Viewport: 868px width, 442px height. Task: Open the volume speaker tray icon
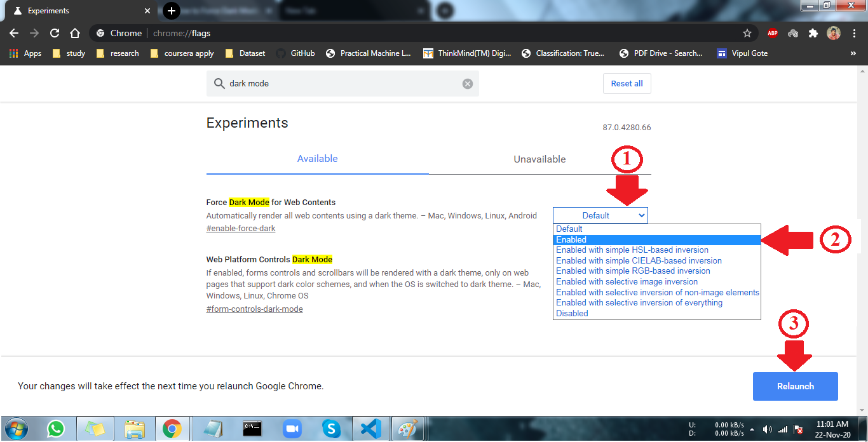click(x=768, y=429)
